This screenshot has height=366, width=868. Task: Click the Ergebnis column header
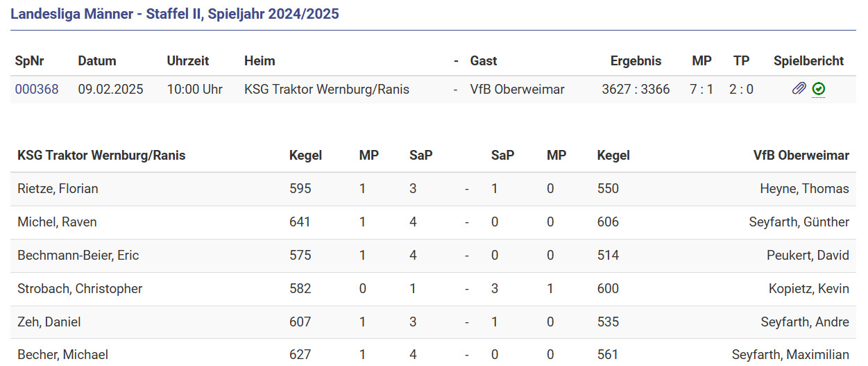tap(636, 61)
